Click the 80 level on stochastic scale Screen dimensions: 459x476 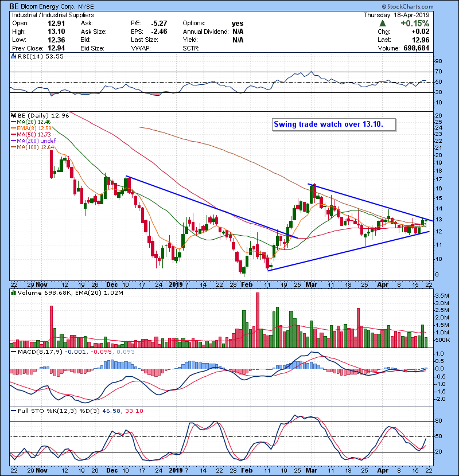(439, 421)
